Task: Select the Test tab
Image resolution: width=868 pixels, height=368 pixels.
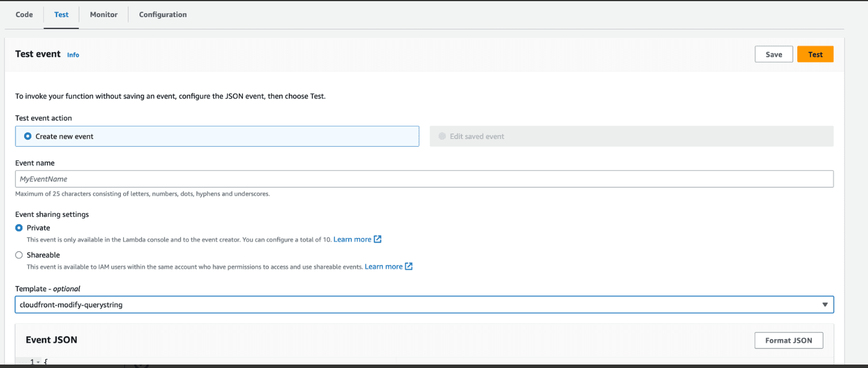Action: pyautogui.click(x=61, y=14)
